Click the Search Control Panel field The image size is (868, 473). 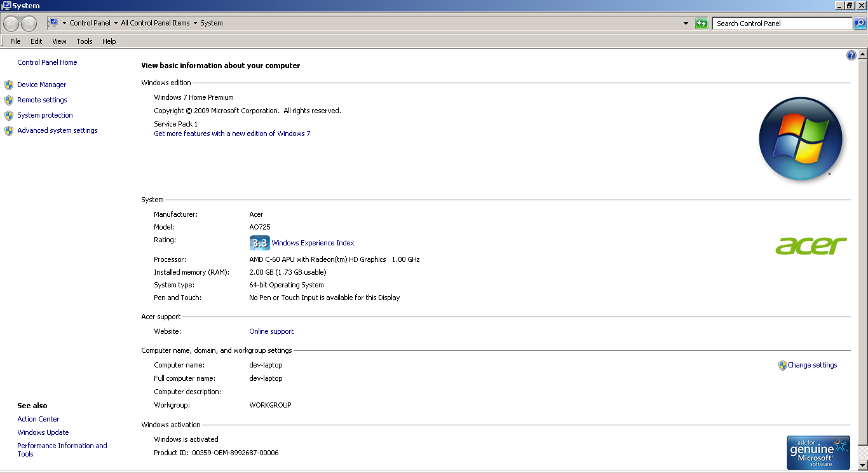point(782,24)
